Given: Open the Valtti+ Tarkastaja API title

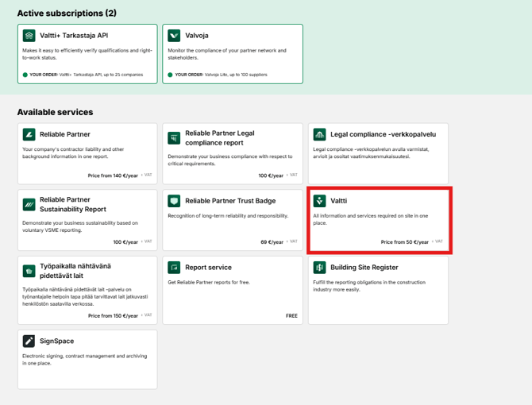Looking at the screenshot, I should pyautogui.click(x=74, y=36).
